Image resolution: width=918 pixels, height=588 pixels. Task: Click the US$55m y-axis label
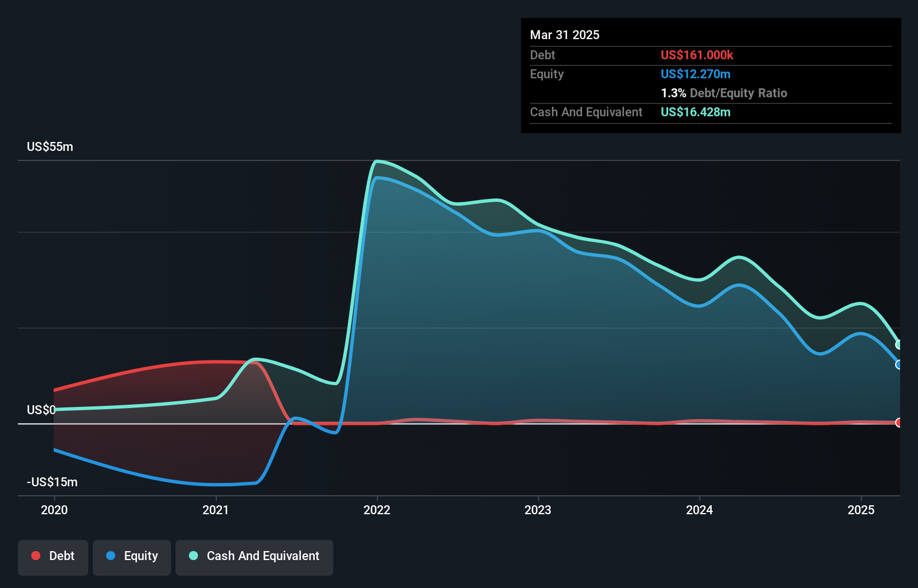tap(50, 147)
